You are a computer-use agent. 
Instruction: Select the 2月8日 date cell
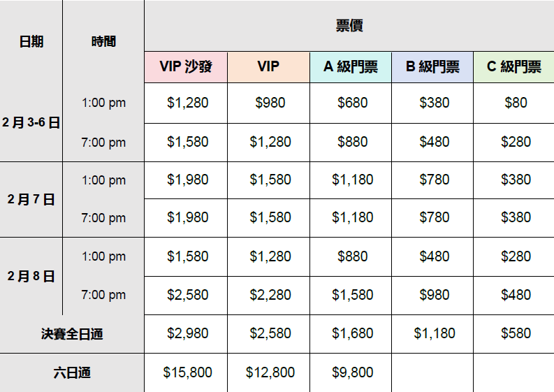click(x=31, y=276)
